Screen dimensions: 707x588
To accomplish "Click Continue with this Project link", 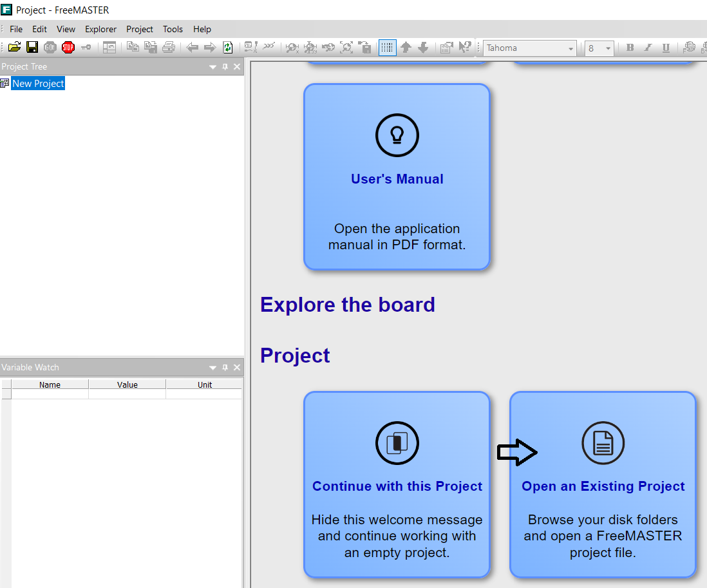I will 397,486.
